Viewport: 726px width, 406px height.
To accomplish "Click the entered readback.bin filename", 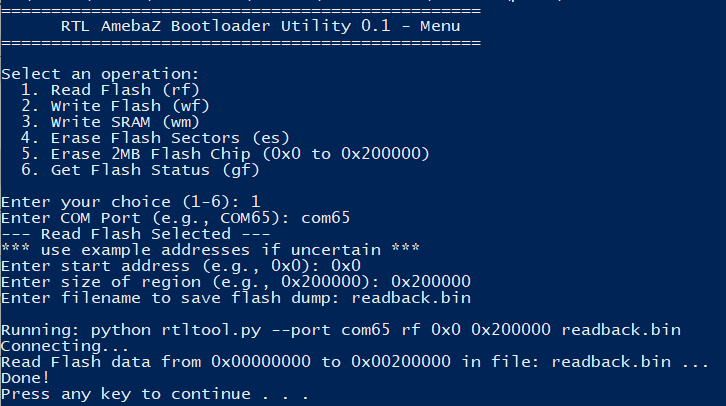I will pos(411,298).
